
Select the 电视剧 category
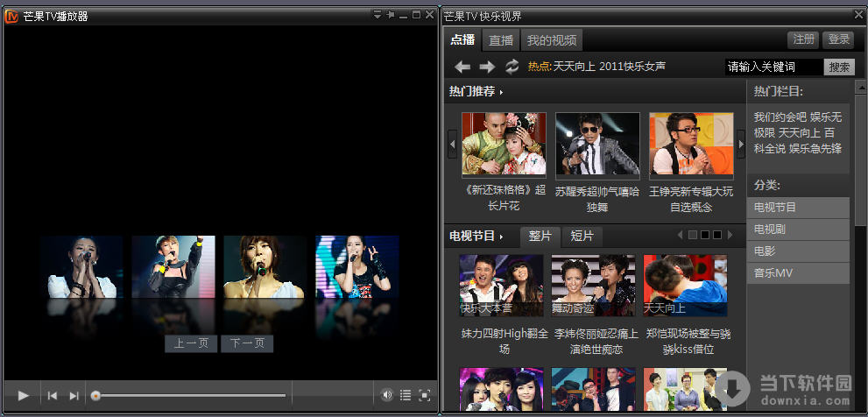click(x=798, y=230)
